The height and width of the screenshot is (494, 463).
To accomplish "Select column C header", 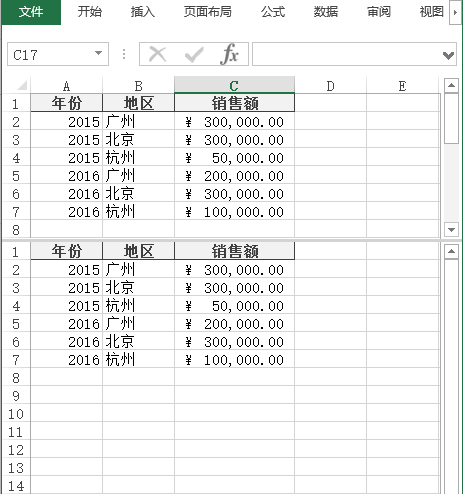I will point(234,85).
